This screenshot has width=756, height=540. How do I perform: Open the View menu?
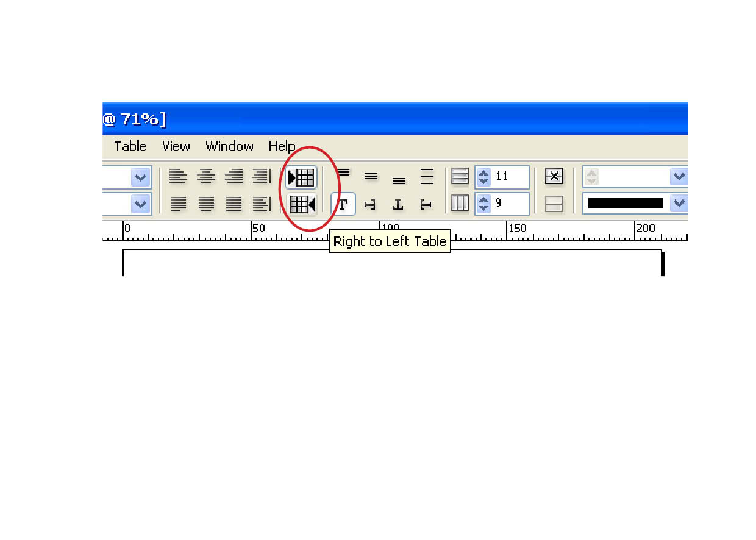[176, 146]
